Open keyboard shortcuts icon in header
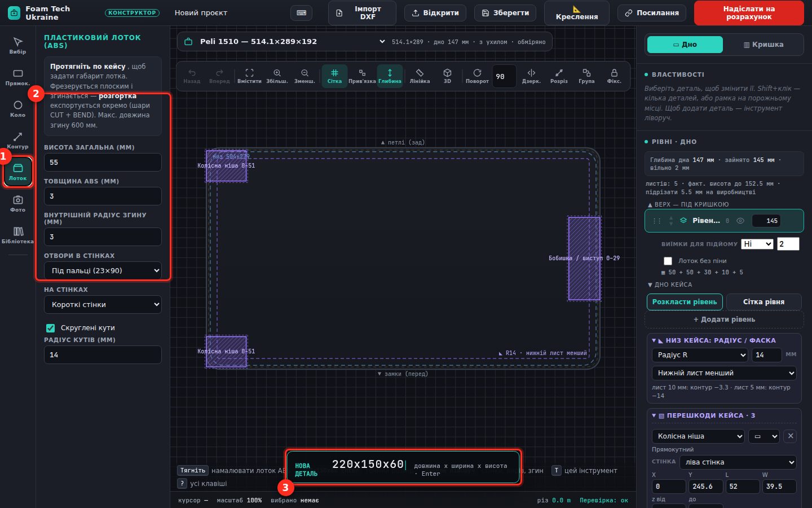The width and height of the screenshot is (812, 508). tap(301, 13)
